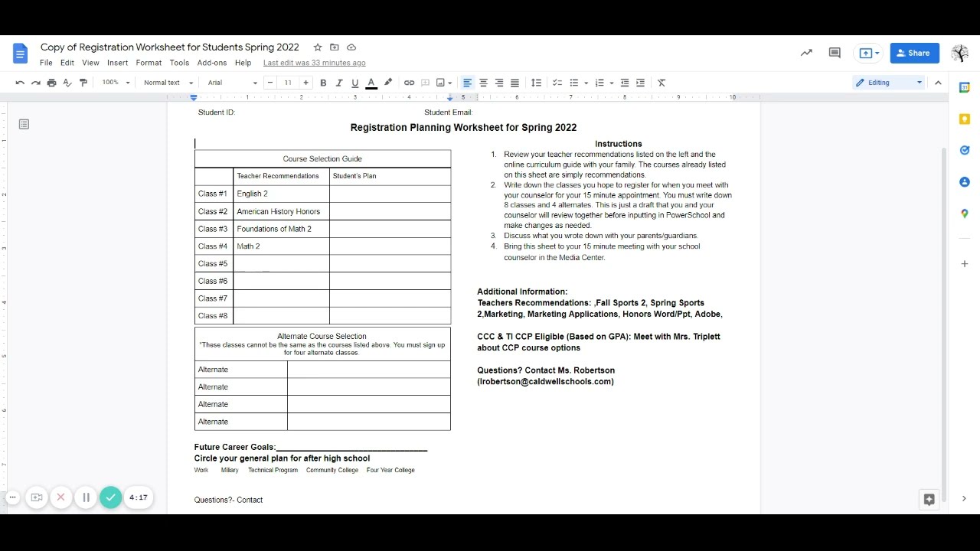Open the Help menu
980x551 pixels.
click(x=243, y=63)
